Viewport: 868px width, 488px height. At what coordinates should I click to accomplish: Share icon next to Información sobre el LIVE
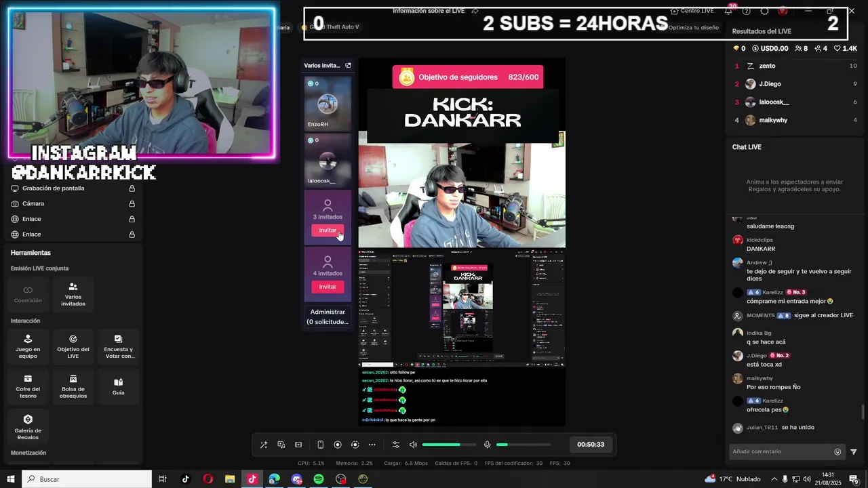click(475, 11)
